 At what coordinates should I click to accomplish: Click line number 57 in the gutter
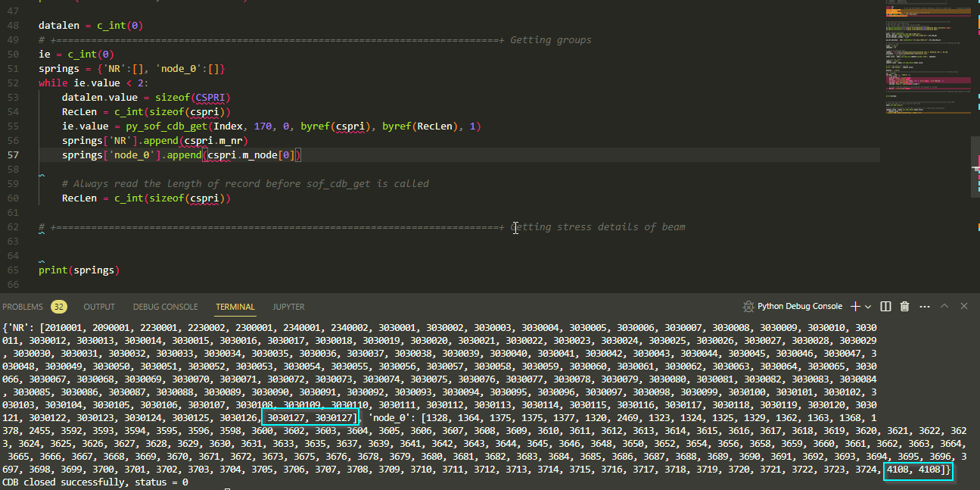tap(13, 155)
